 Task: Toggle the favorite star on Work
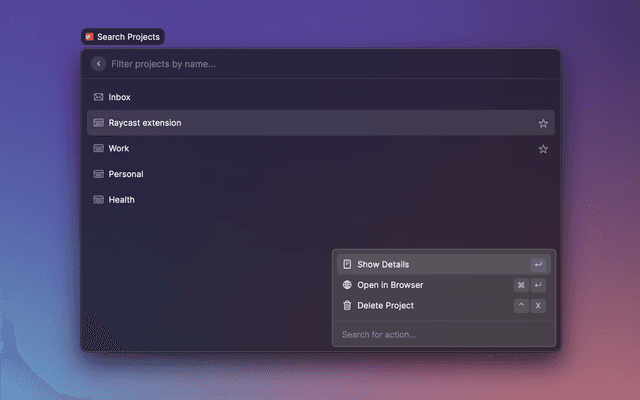tap(543, 149)
